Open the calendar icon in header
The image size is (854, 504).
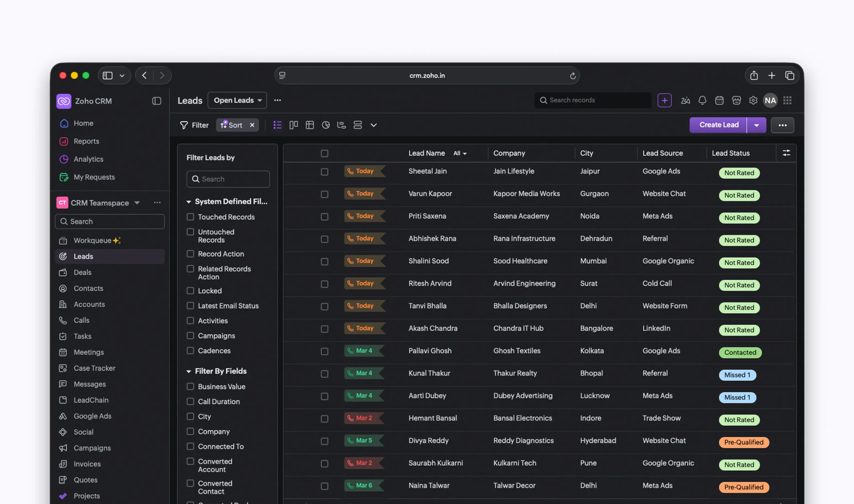coord(719,100)
